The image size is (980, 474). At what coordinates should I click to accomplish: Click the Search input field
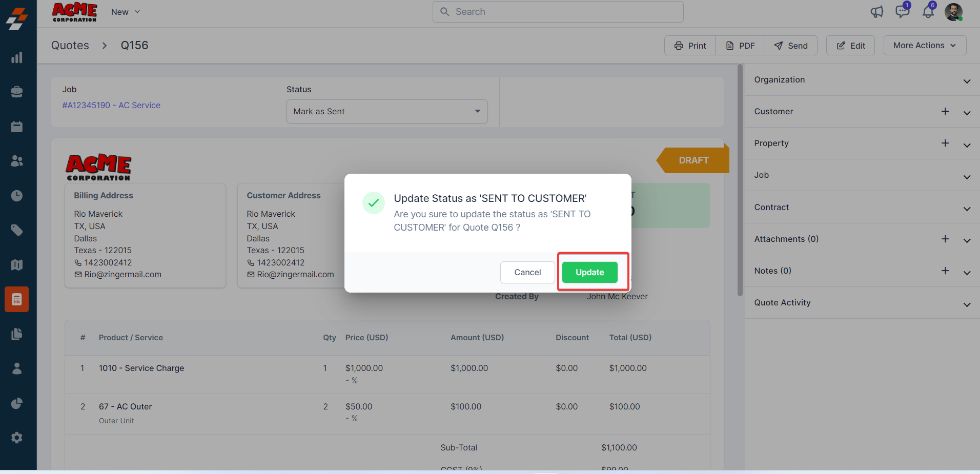(558, 12)
